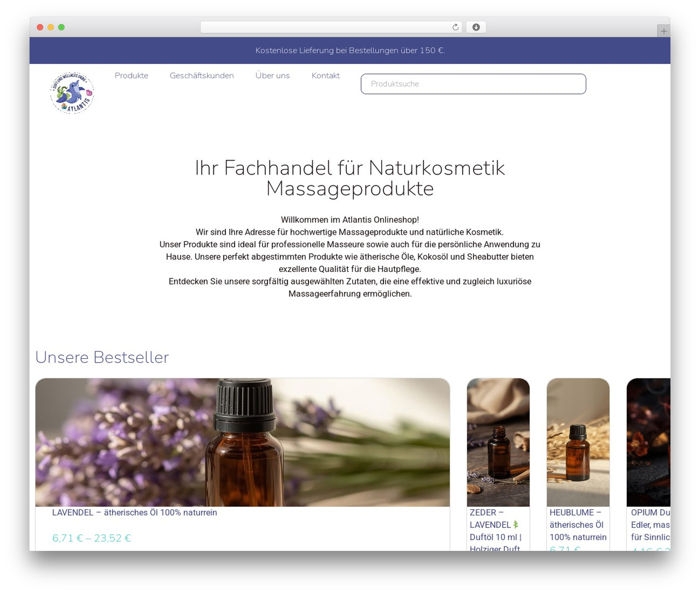This screenshot has width=700, height=593.
Task: Click the 'Willkommen im Atlantis Onlineshop!' line
Action: 350,220
